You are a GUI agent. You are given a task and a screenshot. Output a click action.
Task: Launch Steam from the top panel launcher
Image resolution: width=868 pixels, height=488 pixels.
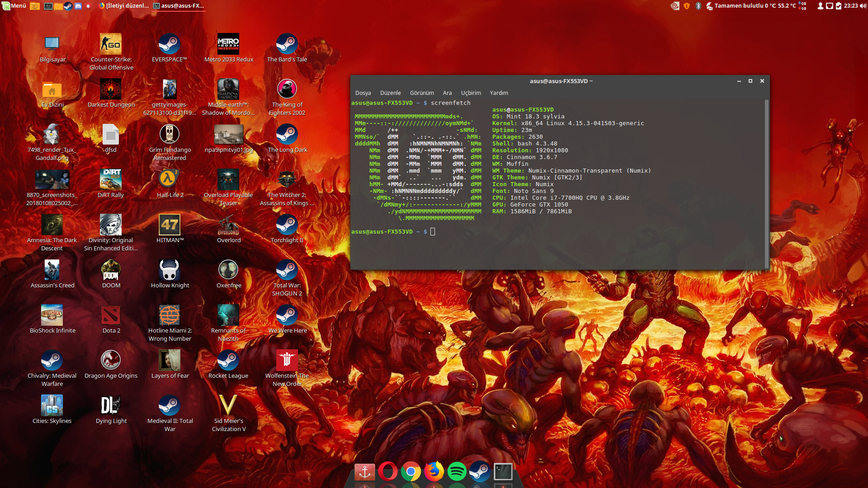coord(68,6)
